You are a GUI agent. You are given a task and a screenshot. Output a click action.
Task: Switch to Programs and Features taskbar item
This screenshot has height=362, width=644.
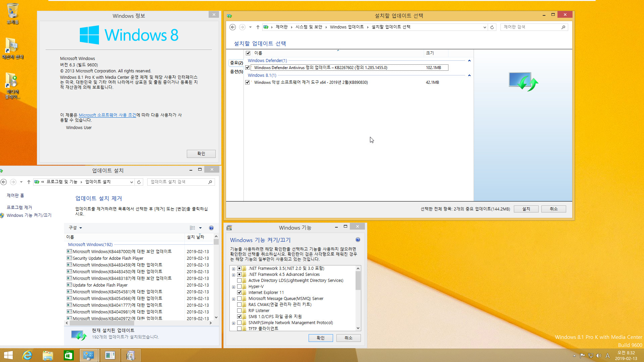131,355
